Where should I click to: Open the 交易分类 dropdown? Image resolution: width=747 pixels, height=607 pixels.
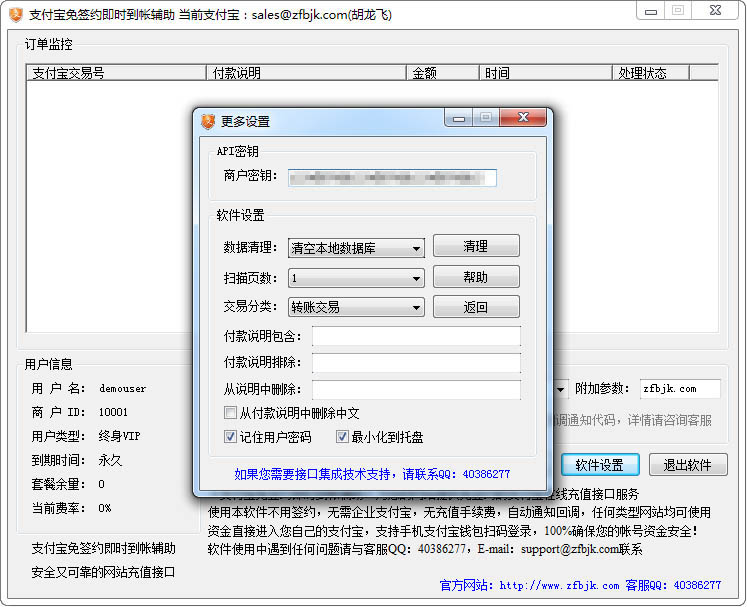click(356, 307)
